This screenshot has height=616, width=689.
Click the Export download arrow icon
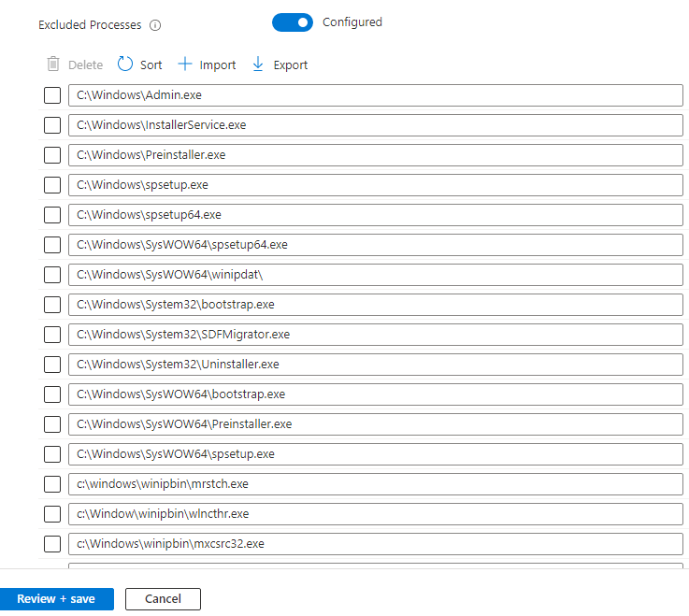[258, 64]
